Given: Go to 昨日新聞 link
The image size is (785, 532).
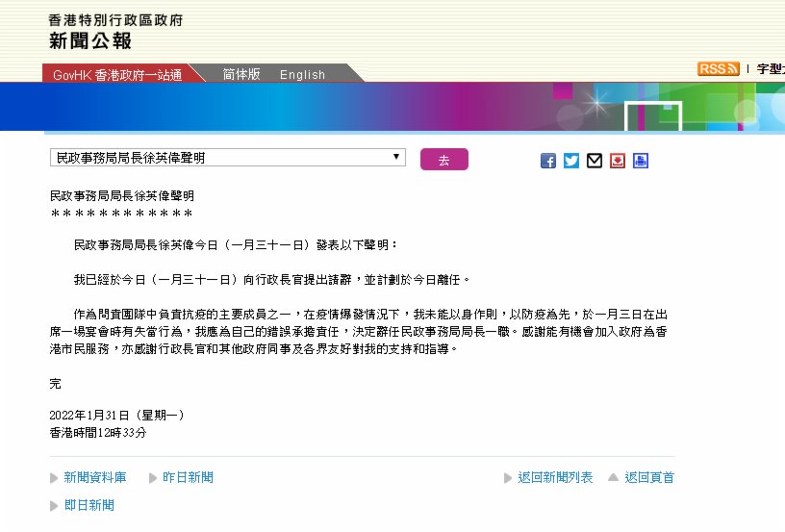Looking at the screenshot, I should [x=188, y=478].
